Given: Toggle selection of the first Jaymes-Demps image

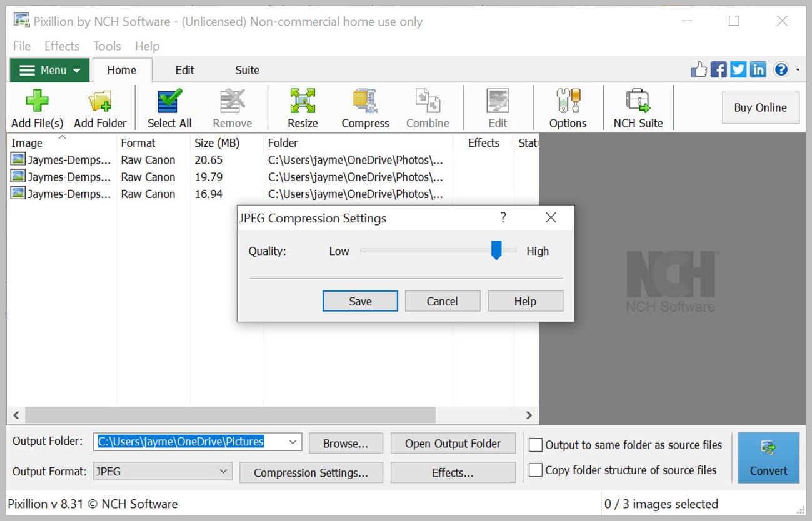Looking at the screenshot, I should [x=59, y=159].
